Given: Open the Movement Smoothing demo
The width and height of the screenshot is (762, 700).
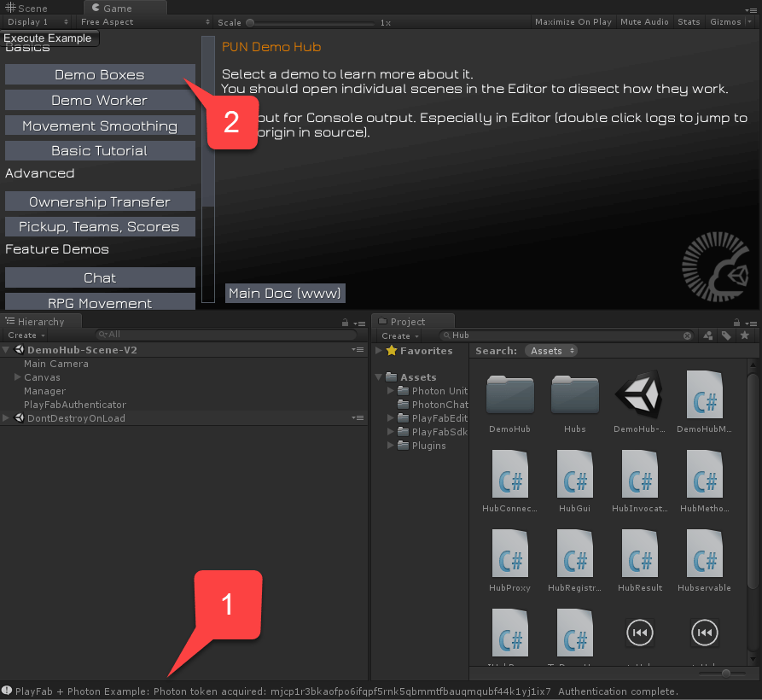Looking at the screenshot, I should pos(100,125).
